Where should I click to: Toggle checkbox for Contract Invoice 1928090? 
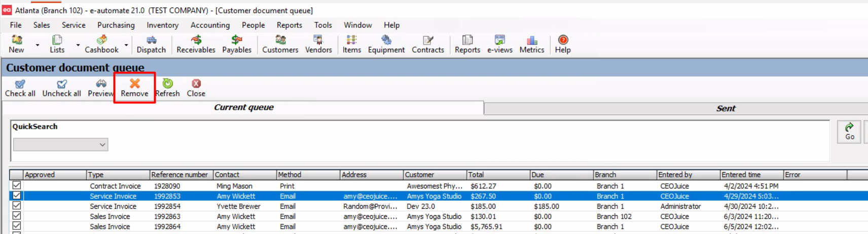point(17,186)
